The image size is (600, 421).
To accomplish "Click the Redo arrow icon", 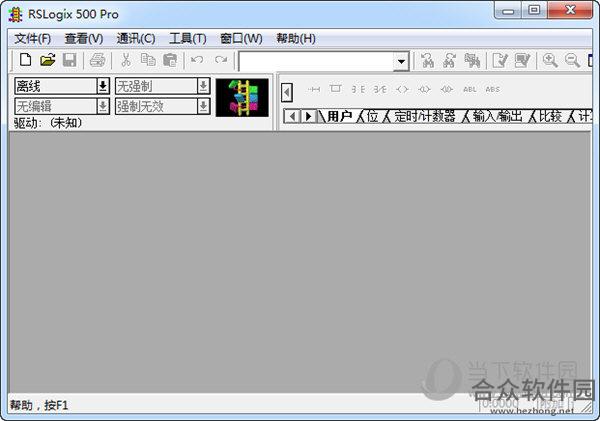I will tap(221, 60).
